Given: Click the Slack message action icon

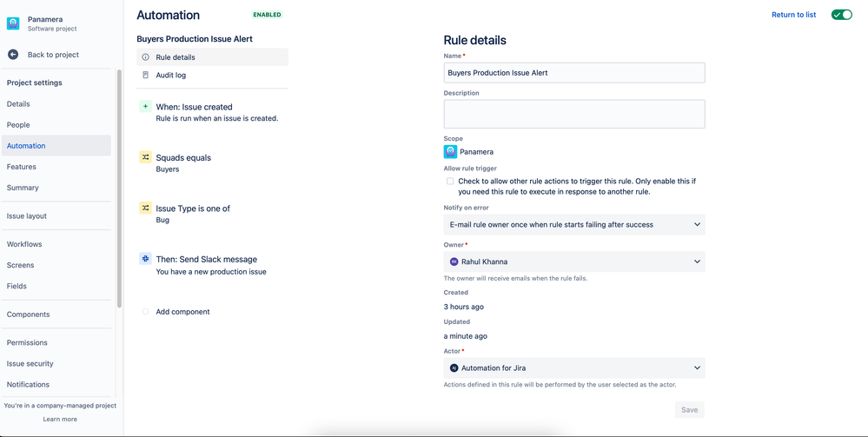Looking at the screenshot, I should pyautogui.click(x=146, y=259).
